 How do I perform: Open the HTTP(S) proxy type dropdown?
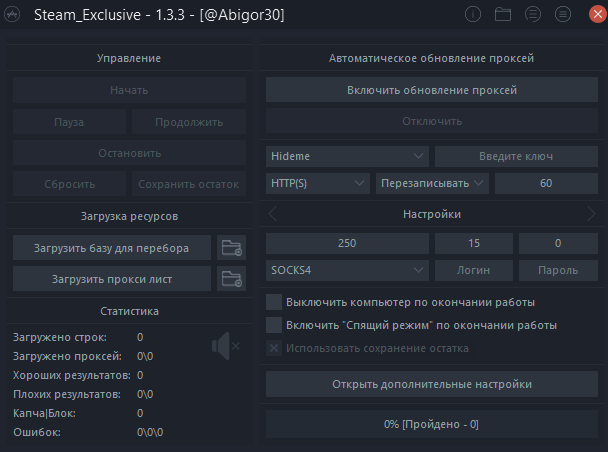pyautogui.click(x=318, y=183)
